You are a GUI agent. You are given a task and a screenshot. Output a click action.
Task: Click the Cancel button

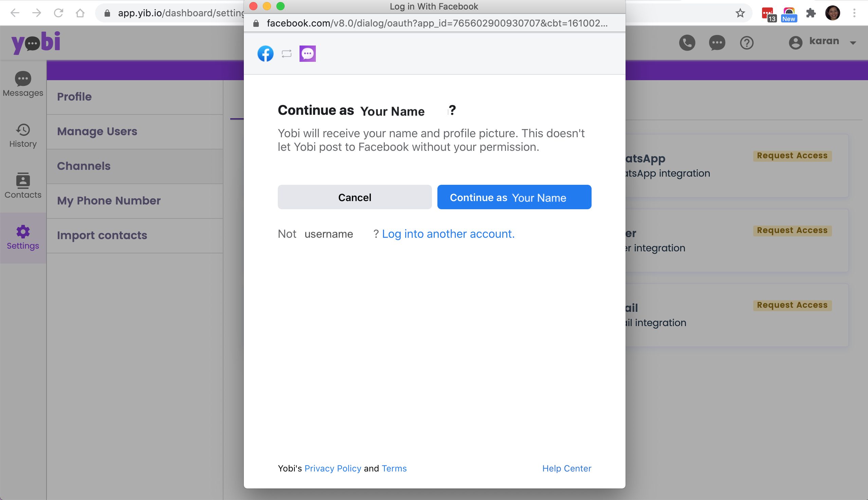click(x=355, y=197)
